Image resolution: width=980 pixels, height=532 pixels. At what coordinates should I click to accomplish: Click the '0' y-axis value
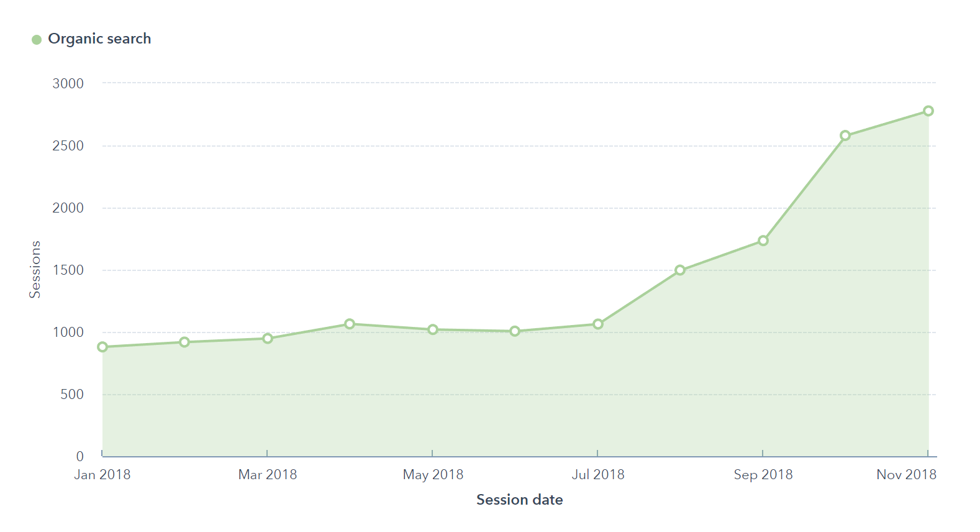pyautogui.click(x=80, y=456)
